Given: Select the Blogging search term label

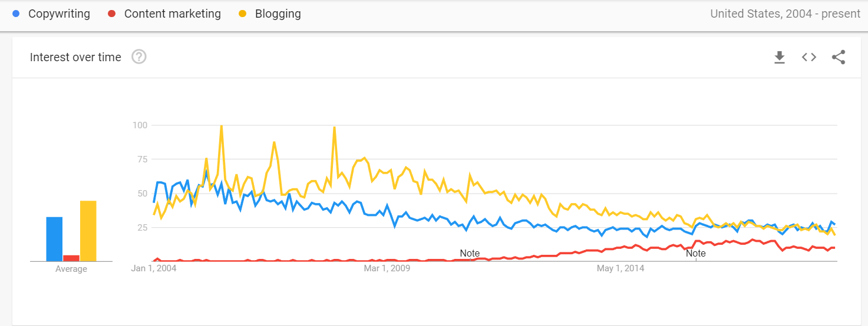Looking at the screenshot, I should tap(278, 14).
